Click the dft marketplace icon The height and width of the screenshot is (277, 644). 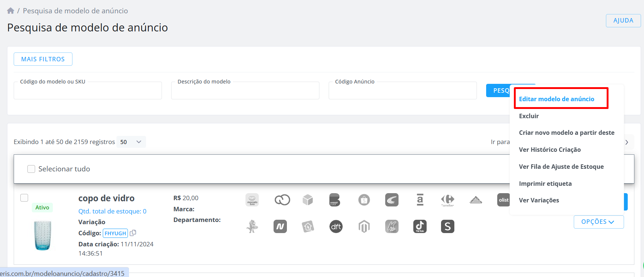(336, 226)
